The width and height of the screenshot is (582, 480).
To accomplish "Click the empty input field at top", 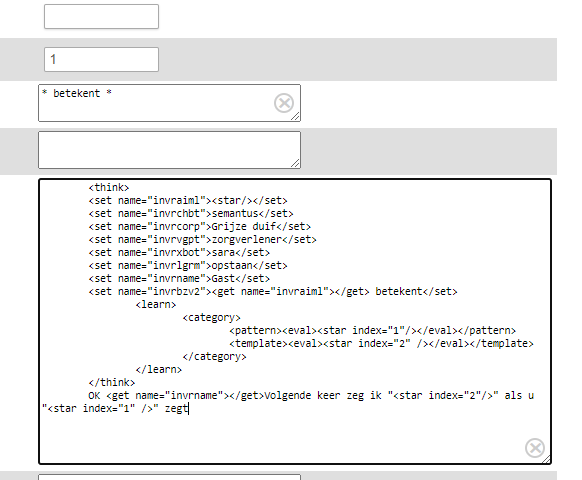I will click(x=101, y=16).
